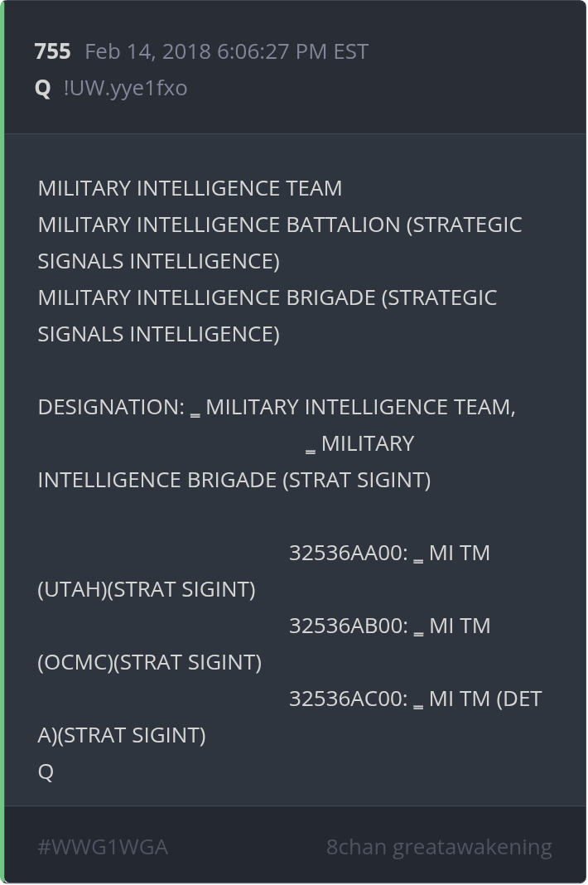588x885 pixels.
Task: Click the MI TM (DET text
Action: click(x=485, y=699)
